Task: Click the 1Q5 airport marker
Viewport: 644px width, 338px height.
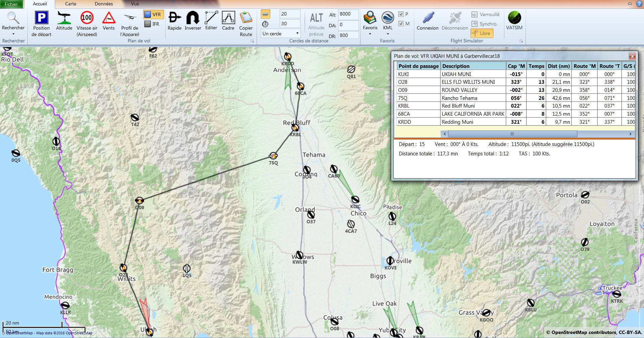Action: [187, 268]
